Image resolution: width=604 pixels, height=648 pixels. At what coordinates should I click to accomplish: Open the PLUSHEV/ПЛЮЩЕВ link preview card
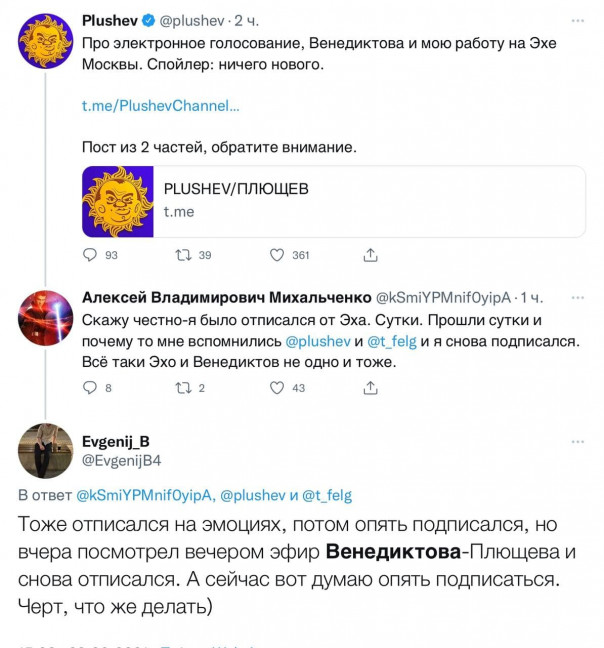[x=332, y=200]
